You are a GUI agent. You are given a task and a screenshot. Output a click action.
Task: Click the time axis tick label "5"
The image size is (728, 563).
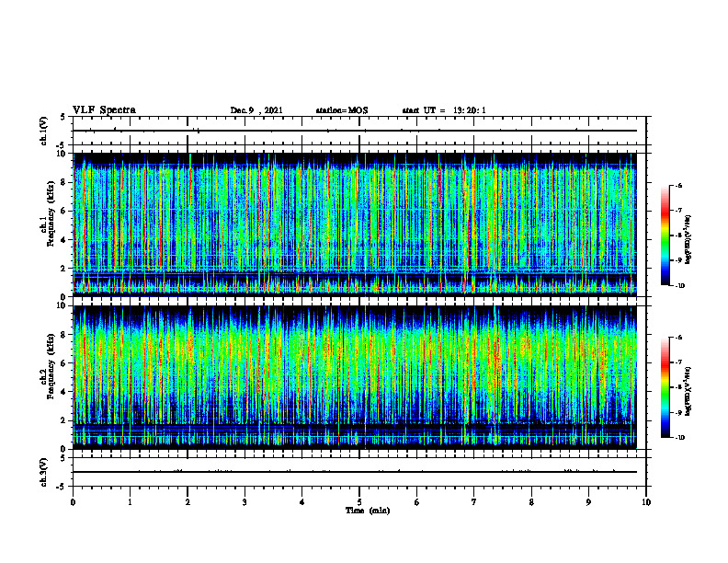[x=359, y=502]
